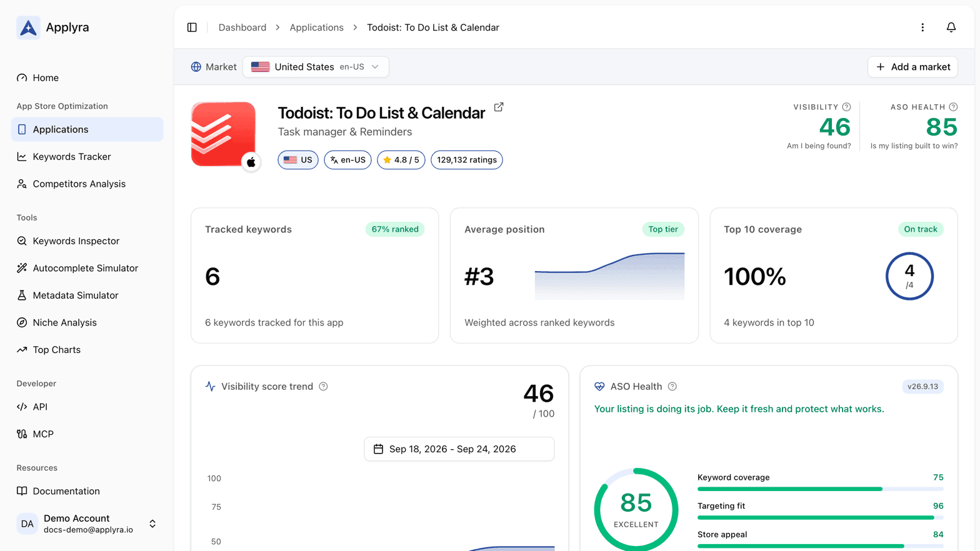980x551 pixels.
Task: Click the US country badge
Action: click(x=298, y=160)
